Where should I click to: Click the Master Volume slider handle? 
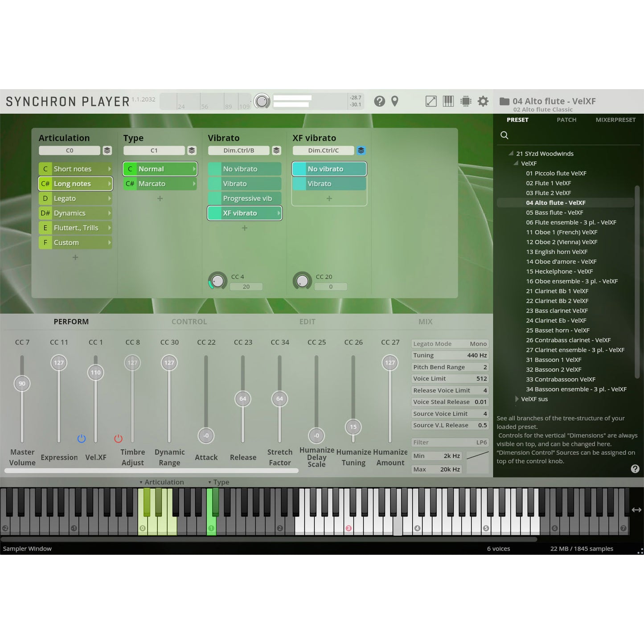(x=22, y=384)
